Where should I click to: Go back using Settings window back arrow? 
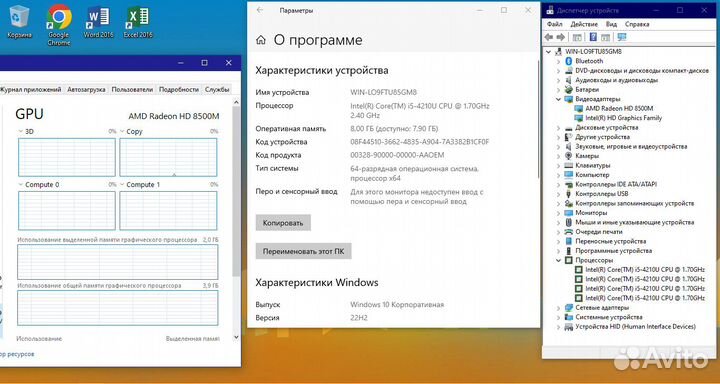[260, 10]
